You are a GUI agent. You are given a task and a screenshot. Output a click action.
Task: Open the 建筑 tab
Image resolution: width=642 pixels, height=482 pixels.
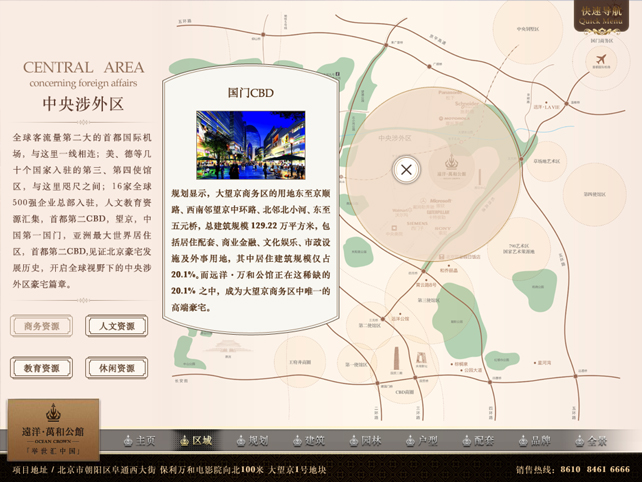309,440
